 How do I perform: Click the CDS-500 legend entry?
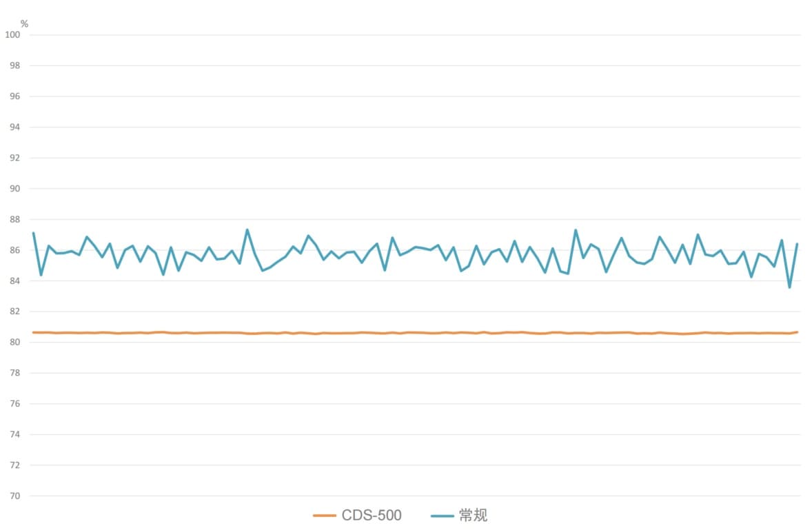357,516
